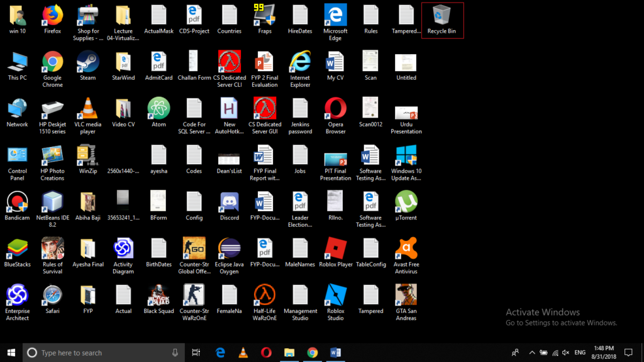Select the NetBeans IDE 8.2 icon
This screenshot has height=362, width=644.
point(53,209)
